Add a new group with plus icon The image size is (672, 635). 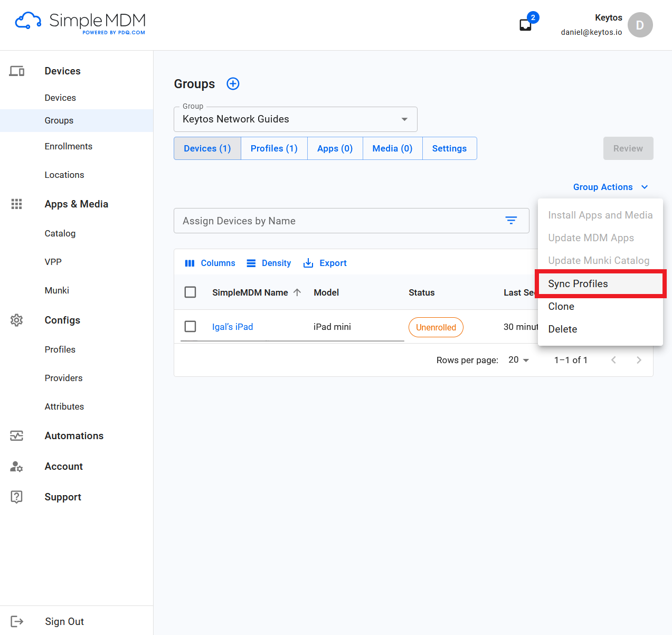[x=233, y=83]
